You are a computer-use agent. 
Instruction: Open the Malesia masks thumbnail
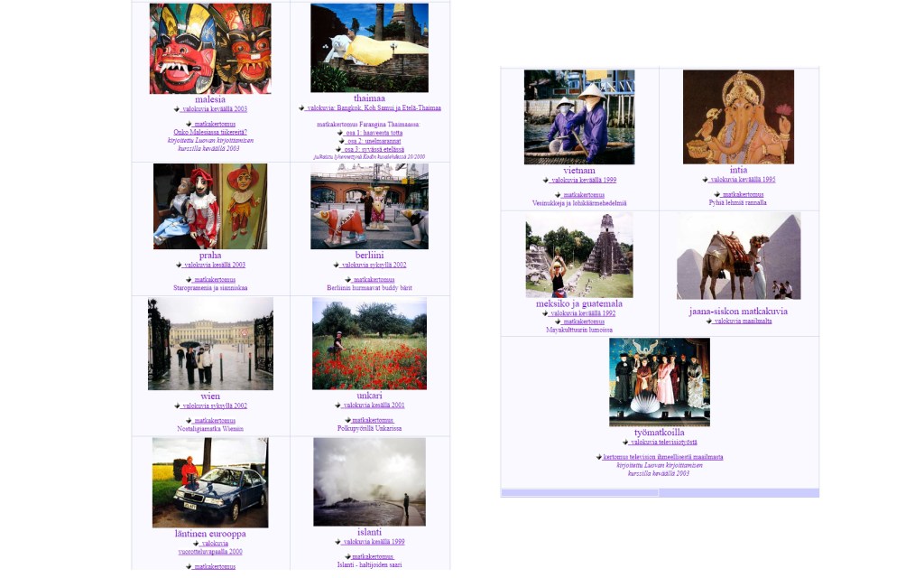[x=210, y=48]
